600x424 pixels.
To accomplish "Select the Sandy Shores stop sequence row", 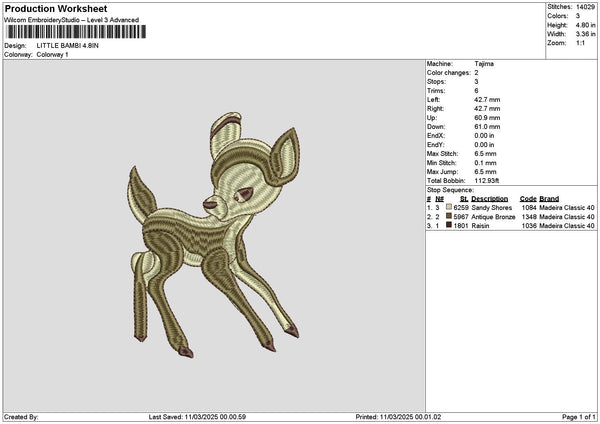I will [x=510, y=207].
